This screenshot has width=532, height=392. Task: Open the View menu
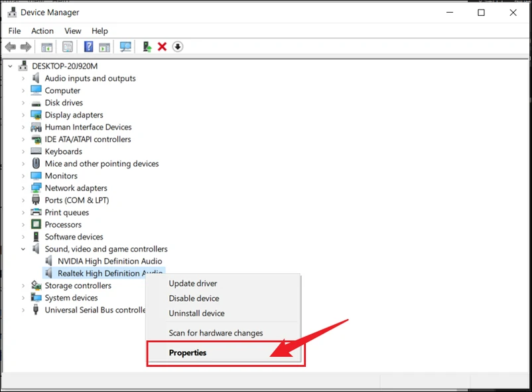(x=73, y=31)
